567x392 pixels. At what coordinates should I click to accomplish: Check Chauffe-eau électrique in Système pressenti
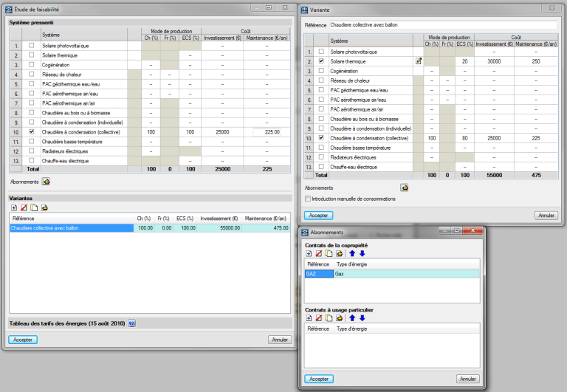32,160
